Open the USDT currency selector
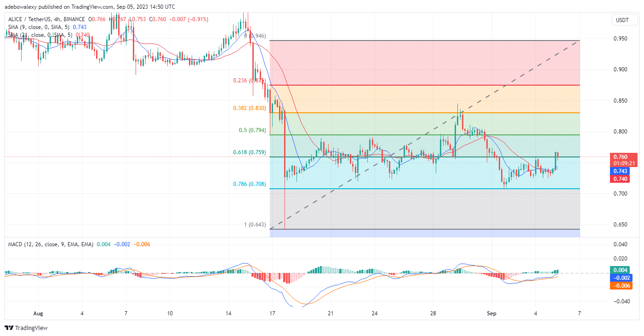Viewport: 644px width, 336px height. [x=624, y=20]
